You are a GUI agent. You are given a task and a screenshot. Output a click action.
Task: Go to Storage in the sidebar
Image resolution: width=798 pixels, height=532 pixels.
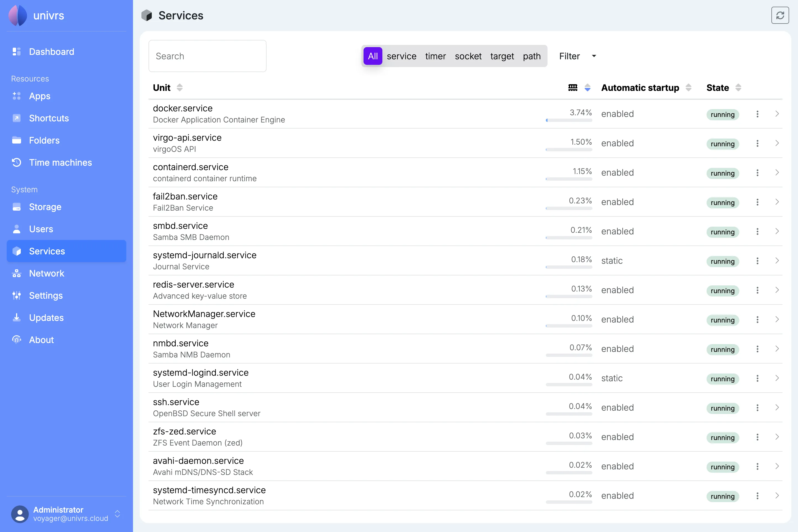(66, 207)
